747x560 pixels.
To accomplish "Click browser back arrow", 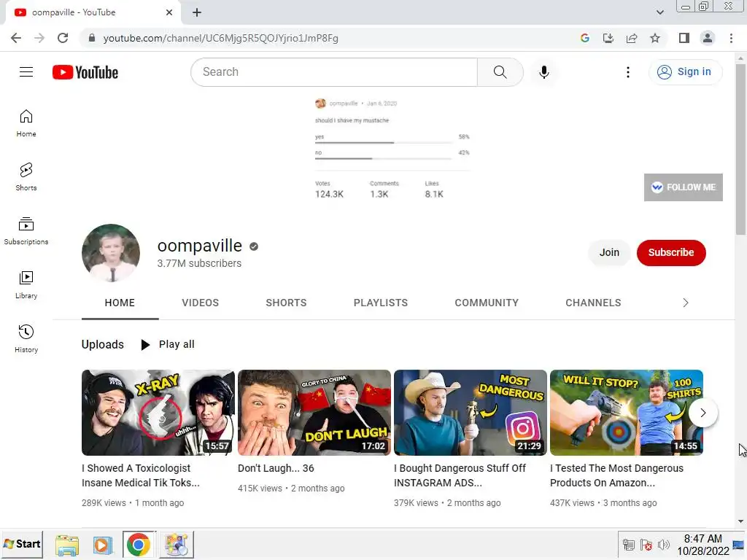I will point(16,38).
